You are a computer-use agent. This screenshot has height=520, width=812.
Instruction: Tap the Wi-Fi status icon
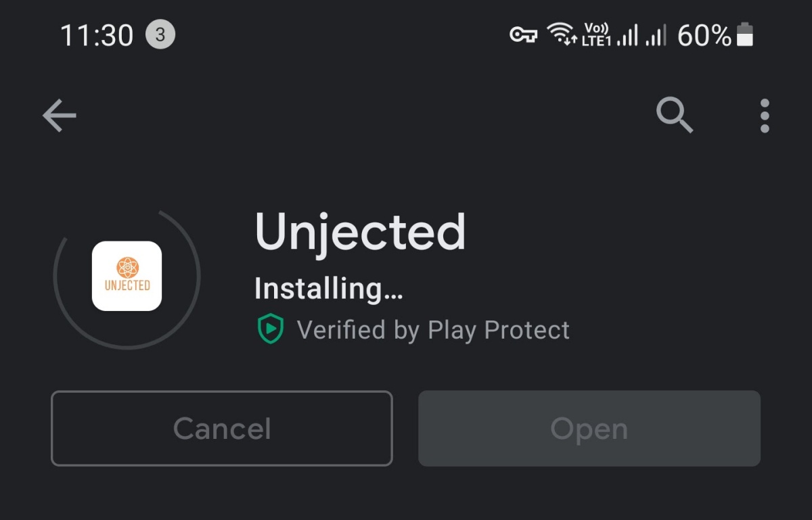pyautogui.click(x=561, y=34)
